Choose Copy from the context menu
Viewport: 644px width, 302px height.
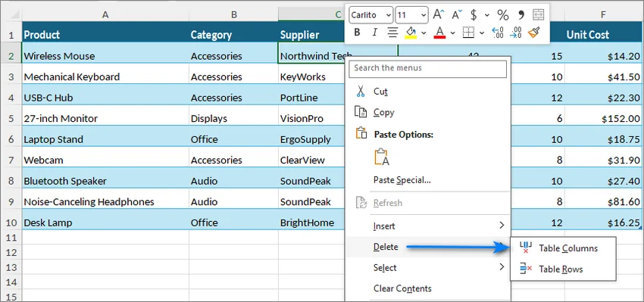pos(428,112)
